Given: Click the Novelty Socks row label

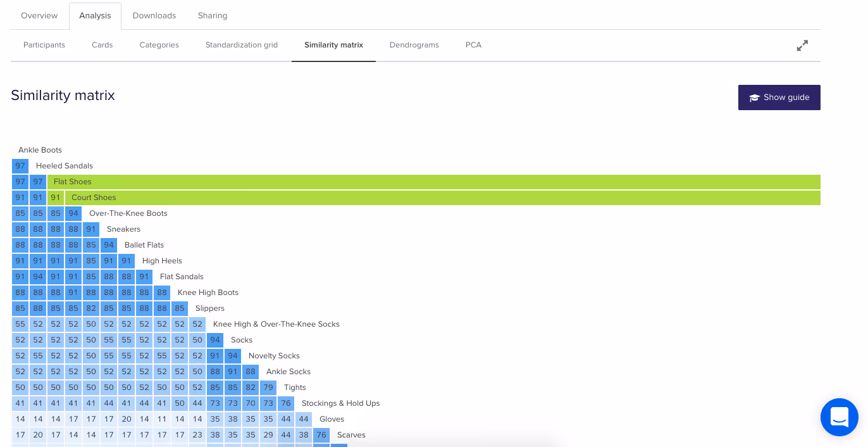Looking at the screenshot, I should [274, 356].
